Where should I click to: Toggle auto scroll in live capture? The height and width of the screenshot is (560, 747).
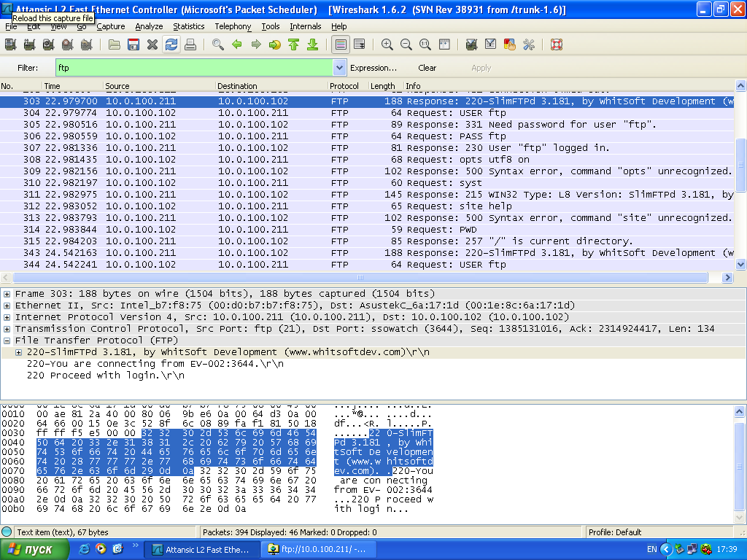[360, 44]
